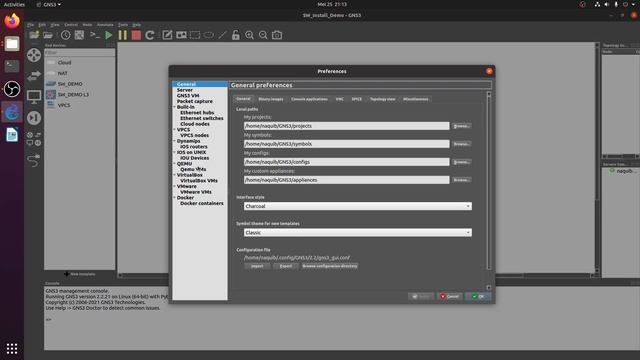Screen dimensions: 640x360
Task: Select the Draw a rectangle tool
Action: click(195, 35)
